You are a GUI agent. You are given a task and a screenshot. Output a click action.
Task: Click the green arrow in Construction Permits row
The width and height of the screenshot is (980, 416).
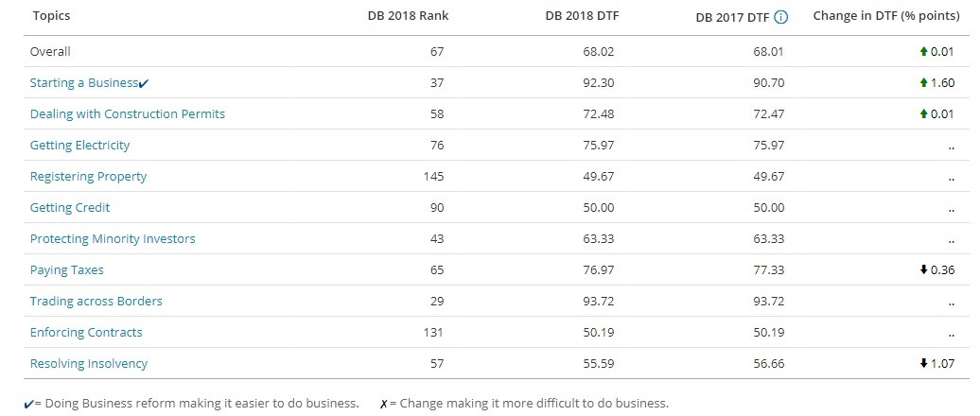tap(924, 114)
